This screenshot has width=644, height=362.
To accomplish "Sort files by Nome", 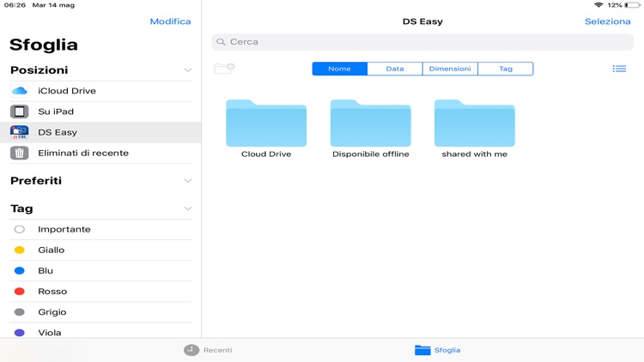I will 339,69.
